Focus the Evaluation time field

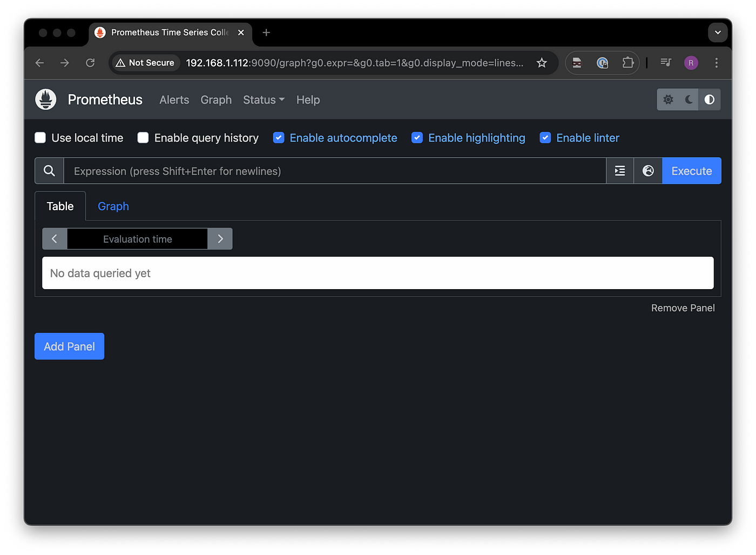137,239
